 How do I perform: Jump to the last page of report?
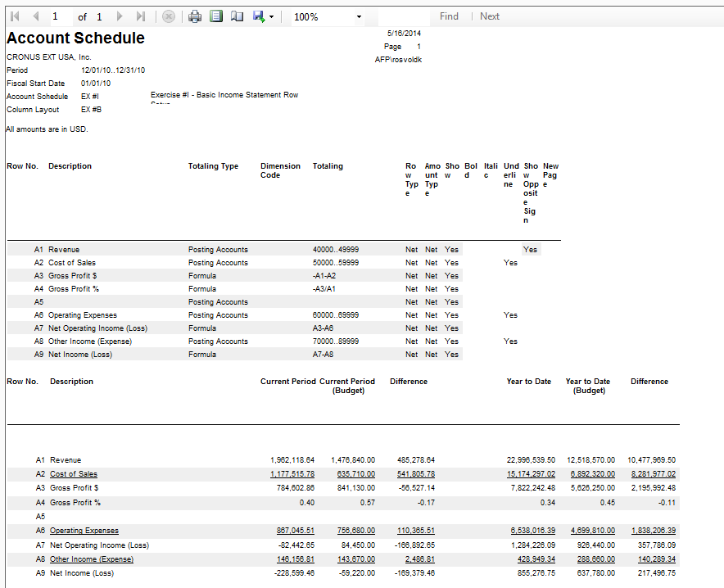point(141,16)
